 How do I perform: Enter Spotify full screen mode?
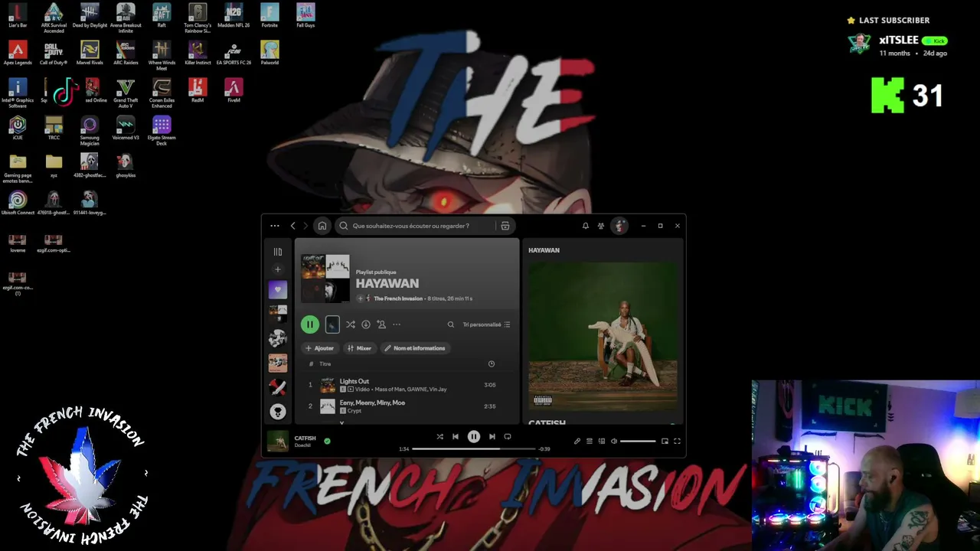(x=677, y=442)
